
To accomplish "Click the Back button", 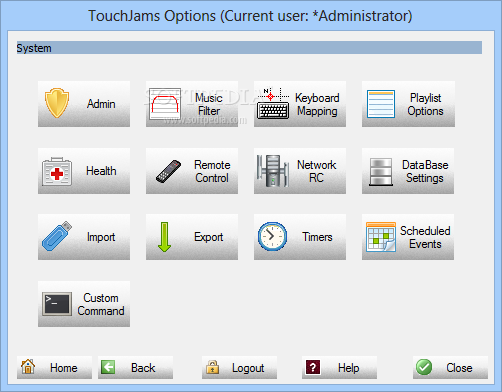I will pos(135,367).
